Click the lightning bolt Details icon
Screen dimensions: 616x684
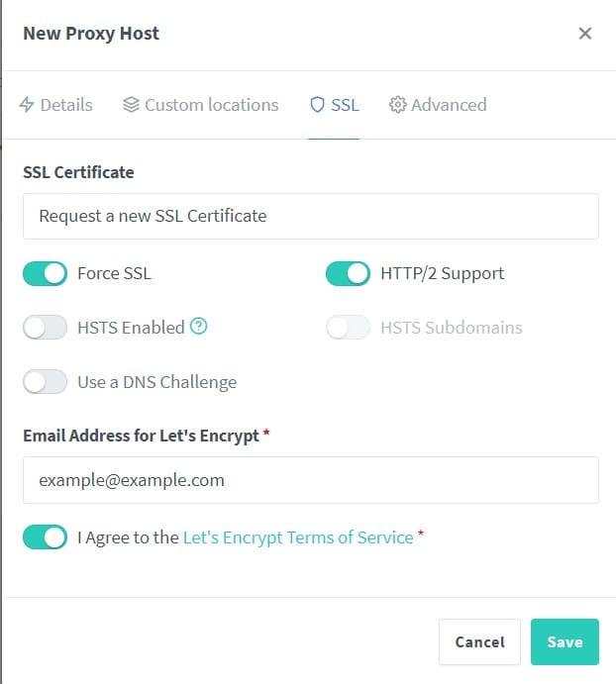click(27, 105)
